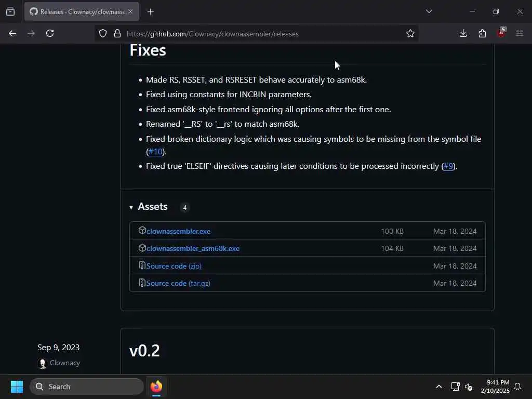Download Source code (tar.gz)
532x399 pixels.
tap(179, 283)
